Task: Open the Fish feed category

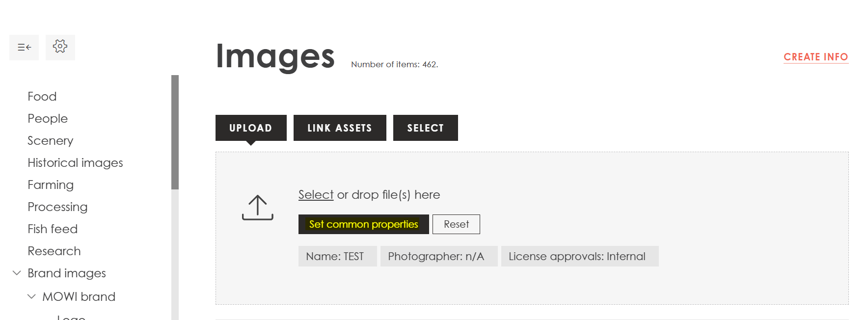Action: click(53, 229)
